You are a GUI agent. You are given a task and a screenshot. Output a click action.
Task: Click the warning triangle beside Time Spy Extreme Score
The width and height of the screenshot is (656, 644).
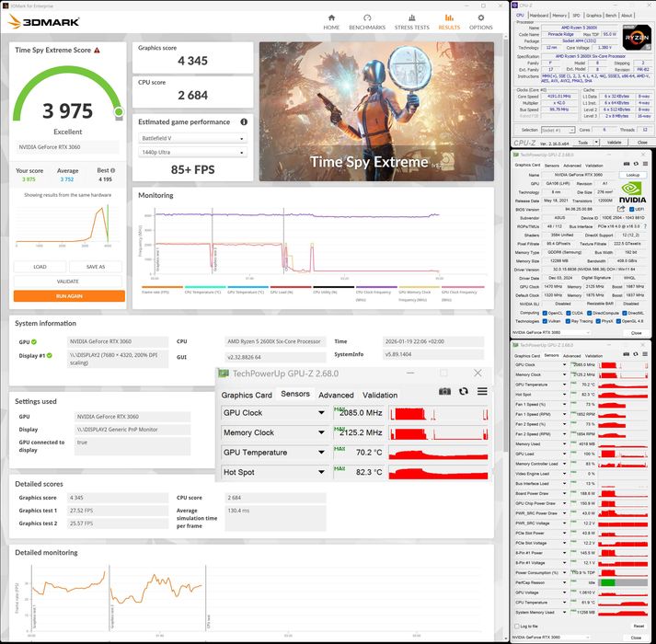97,51
